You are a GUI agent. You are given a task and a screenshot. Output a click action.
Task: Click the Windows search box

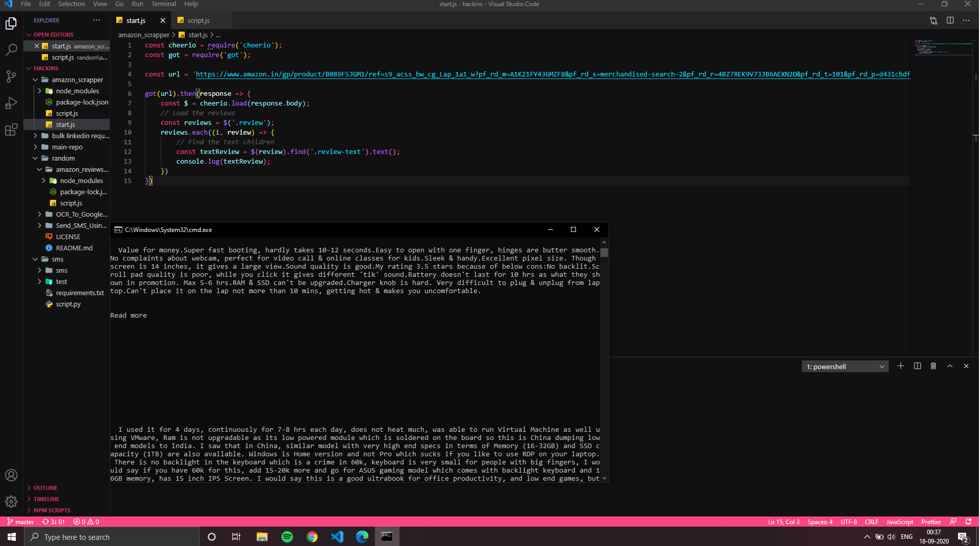pos(112,537)
